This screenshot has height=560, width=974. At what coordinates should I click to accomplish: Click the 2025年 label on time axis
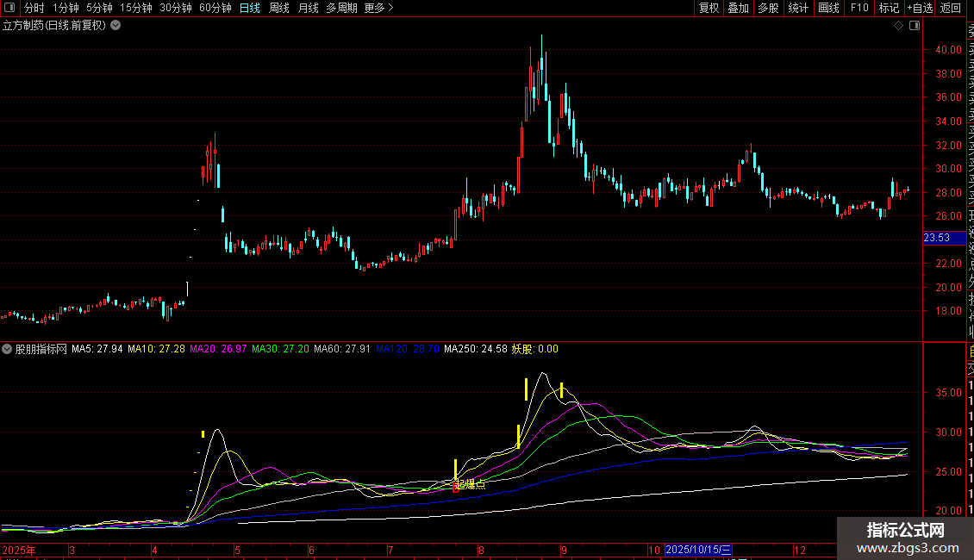pos(19,550)
